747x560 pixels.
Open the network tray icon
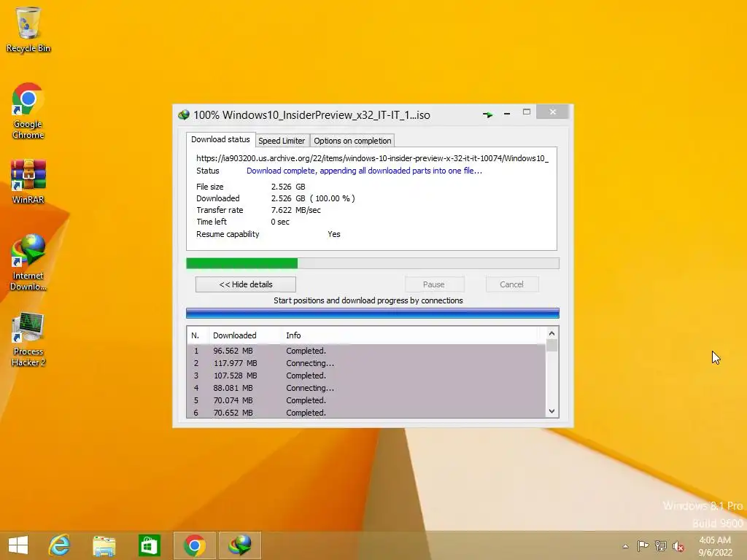click(x=661, y=545)
